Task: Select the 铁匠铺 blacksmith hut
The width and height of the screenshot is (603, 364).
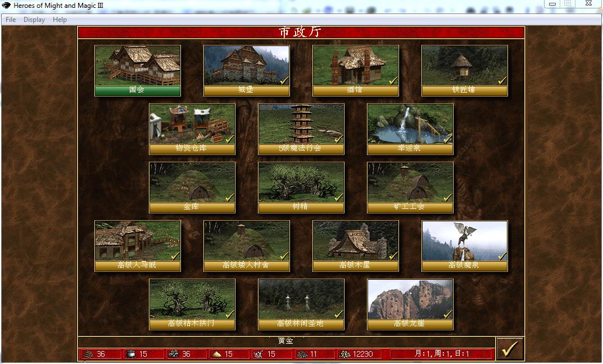Action: point(464,66)
